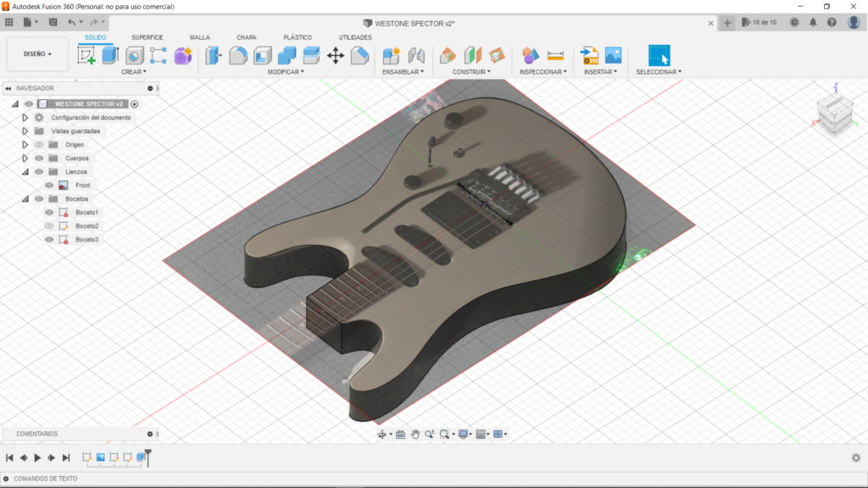Select the Measure tool

click(555, 55)
